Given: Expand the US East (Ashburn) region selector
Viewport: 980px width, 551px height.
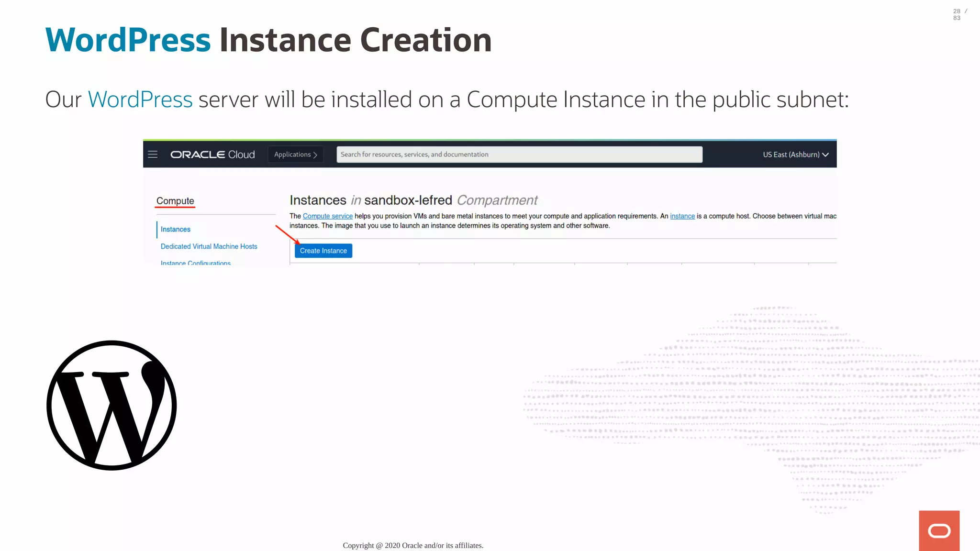Looking at the screenshot, I should pyautogui.click(x=791, y=154).
